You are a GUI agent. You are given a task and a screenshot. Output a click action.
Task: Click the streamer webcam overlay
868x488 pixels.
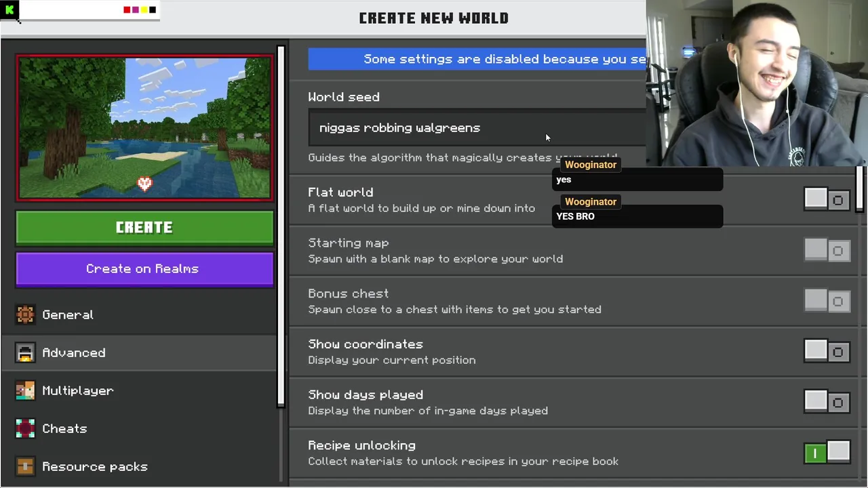(757, 83)
